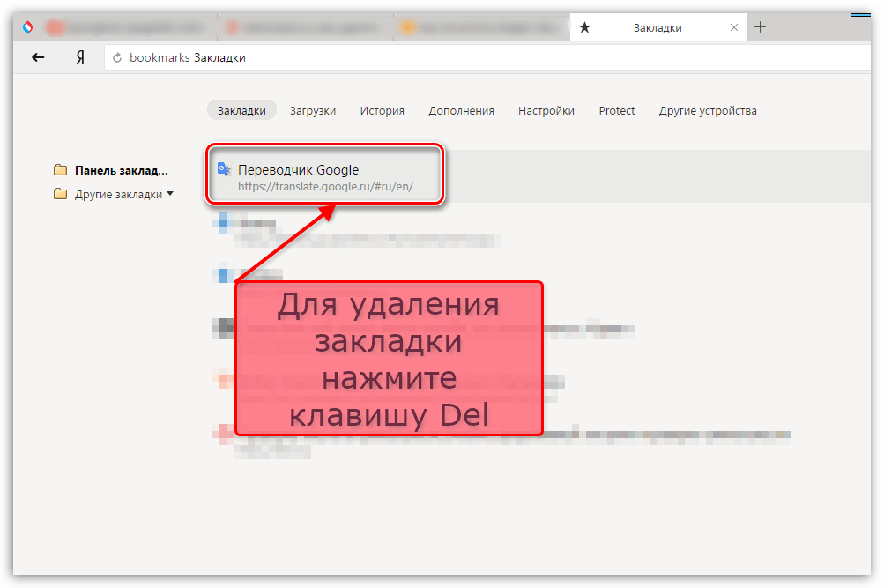This screenshot has width=884, height=588.
Task: Select the Другие закладки folder
Action: [118, 195]
